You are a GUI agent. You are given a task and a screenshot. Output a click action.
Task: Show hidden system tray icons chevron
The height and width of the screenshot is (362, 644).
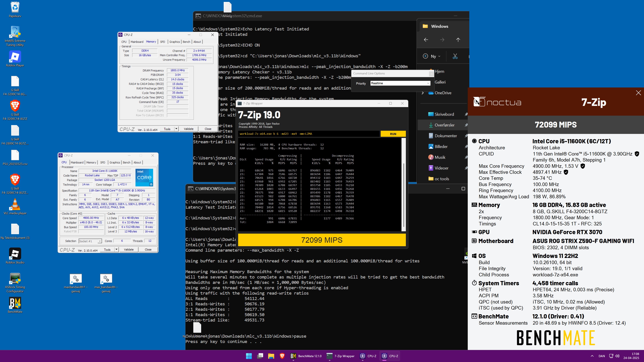pyautogui.click(x=592, y=356)
